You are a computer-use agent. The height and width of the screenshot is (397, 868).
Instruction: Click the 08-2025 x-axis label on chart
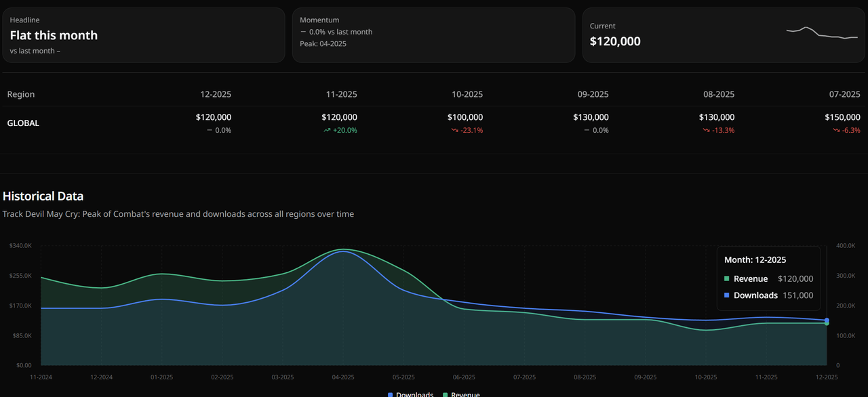[x=585, y=377]
